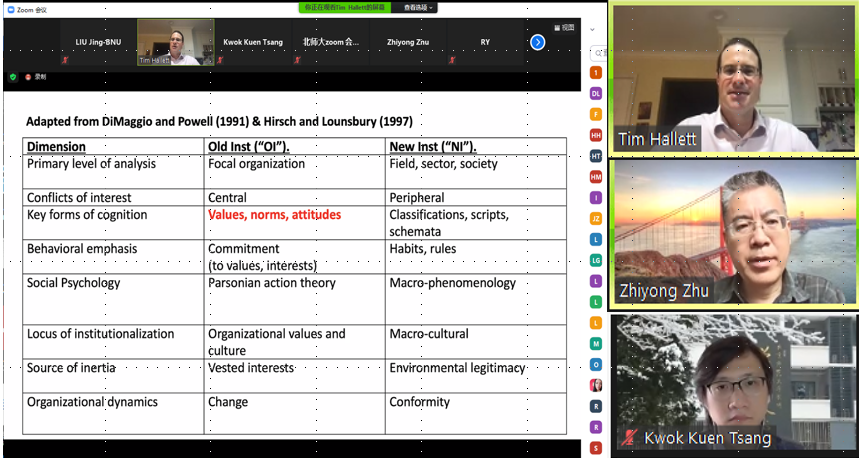Click the muted mic icon under RY
The height and width of the screenshot is (458, 859).
(452, 60)
